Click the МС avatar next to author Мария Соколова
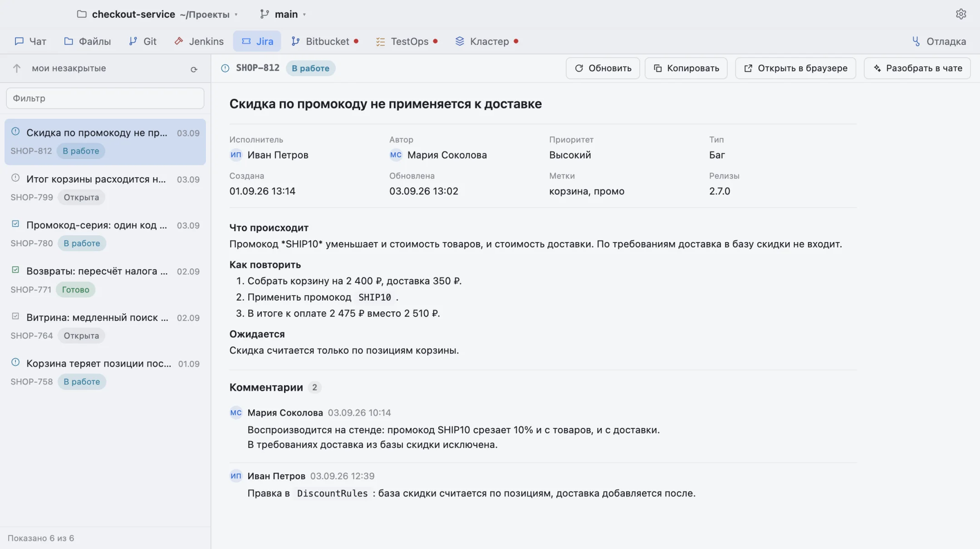This screenshot has height=549, width=980. (x=396, y=155)
